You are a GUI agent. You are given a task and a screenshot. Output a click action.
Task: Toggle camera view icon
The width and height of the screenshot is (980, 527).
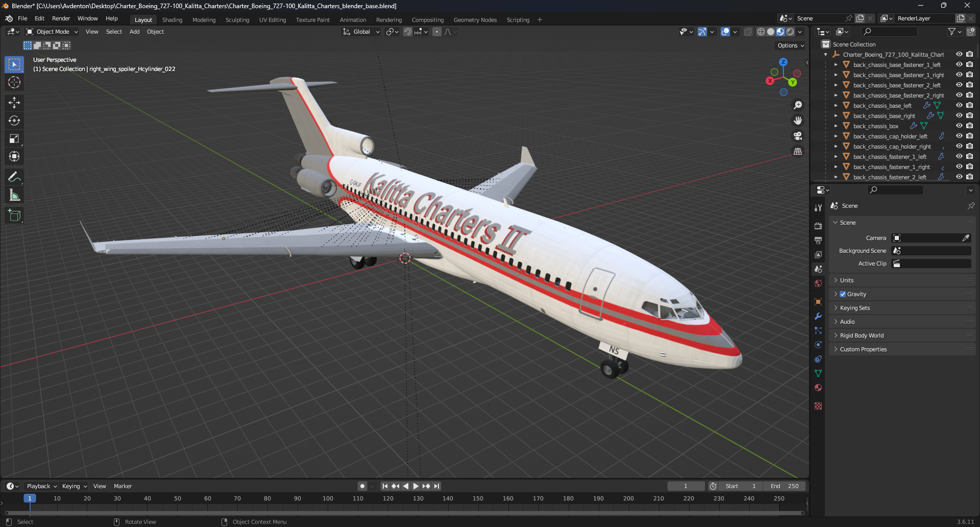coord(798,136)
